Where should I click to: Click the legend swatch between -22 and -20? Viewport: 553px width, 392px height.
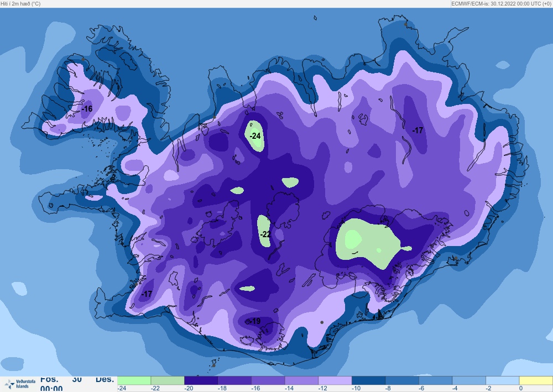(168, 380)
